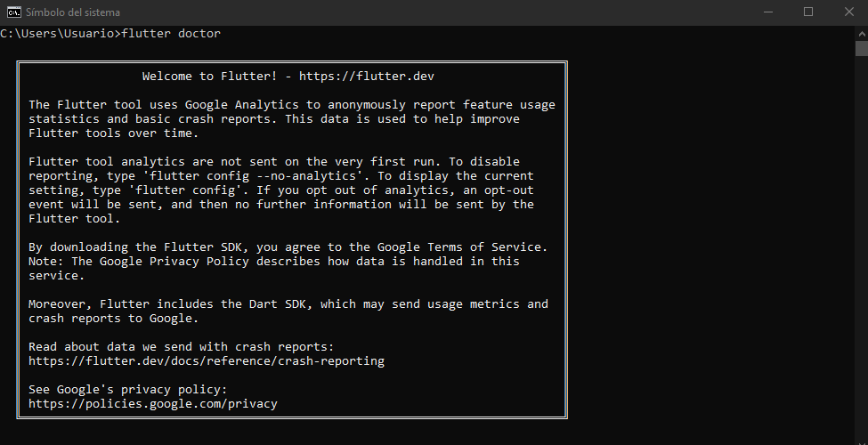Click the 'flutter doctor' command text
The width and height of the screenshot is (868, 445).
(x=171, y=34)
